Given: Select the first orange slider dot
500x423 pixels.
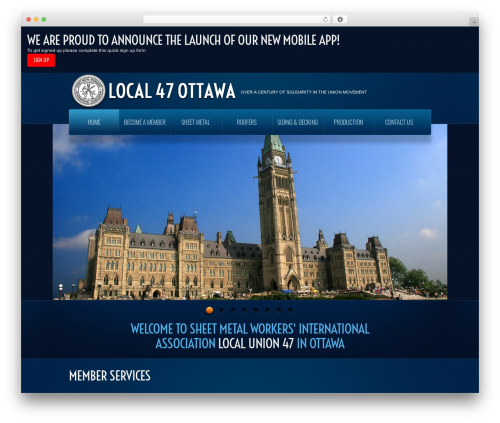Looking at the screenshot, I should tap(209, 310).
